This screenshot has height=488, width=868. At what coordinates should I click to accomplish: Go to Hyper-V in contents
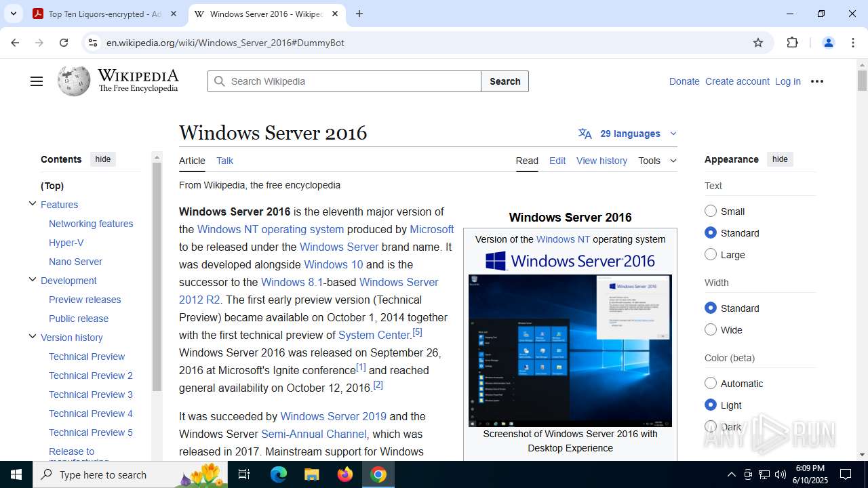pos(66,243)
